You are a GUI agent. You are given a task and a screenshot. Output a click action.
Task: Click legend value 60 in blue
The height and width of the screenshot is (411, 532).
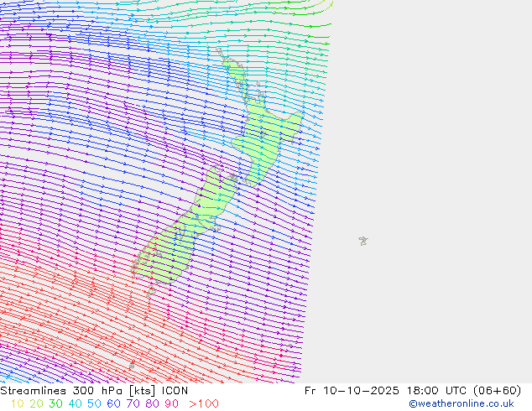tap(113, 403)
